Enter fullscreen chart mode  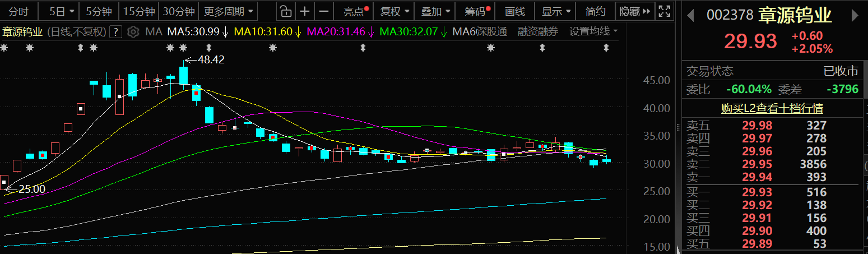click(665, 11)
